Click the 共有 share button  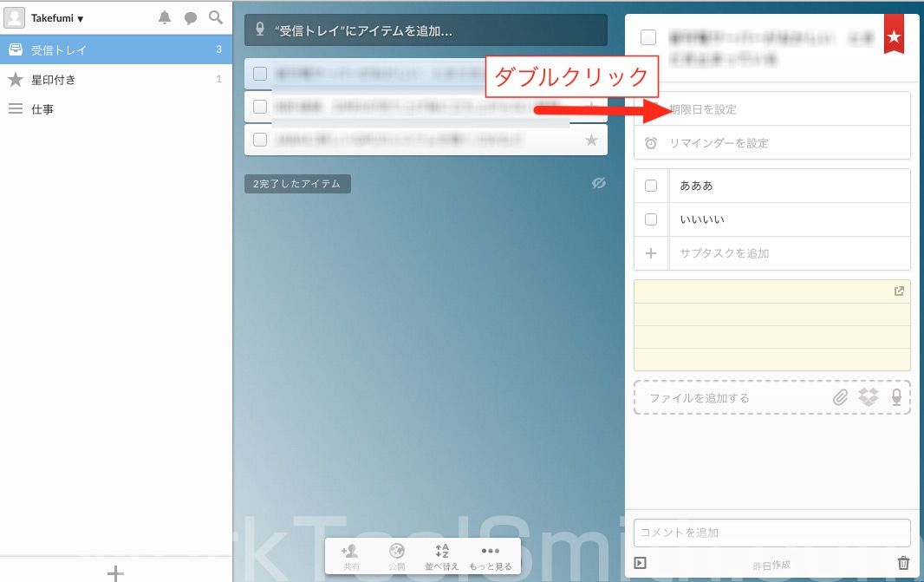pyautogui.click(x=351, y=557)
